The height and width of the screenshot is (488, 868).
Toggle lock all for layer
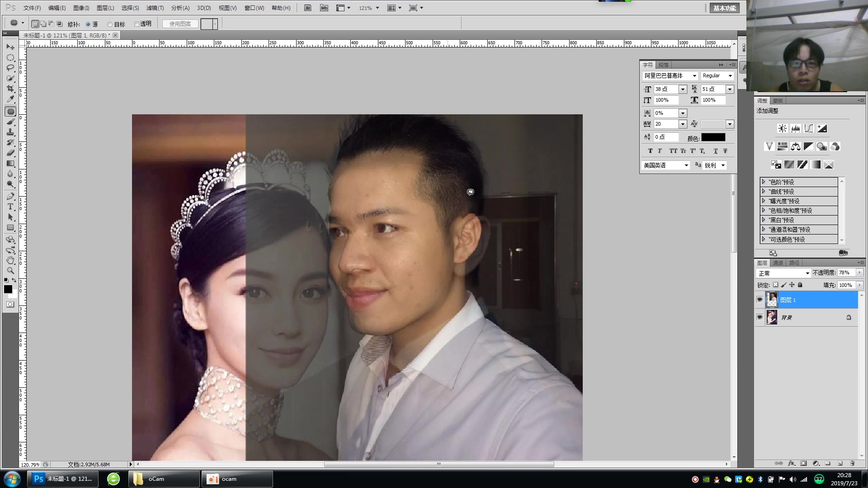[800, 285]
